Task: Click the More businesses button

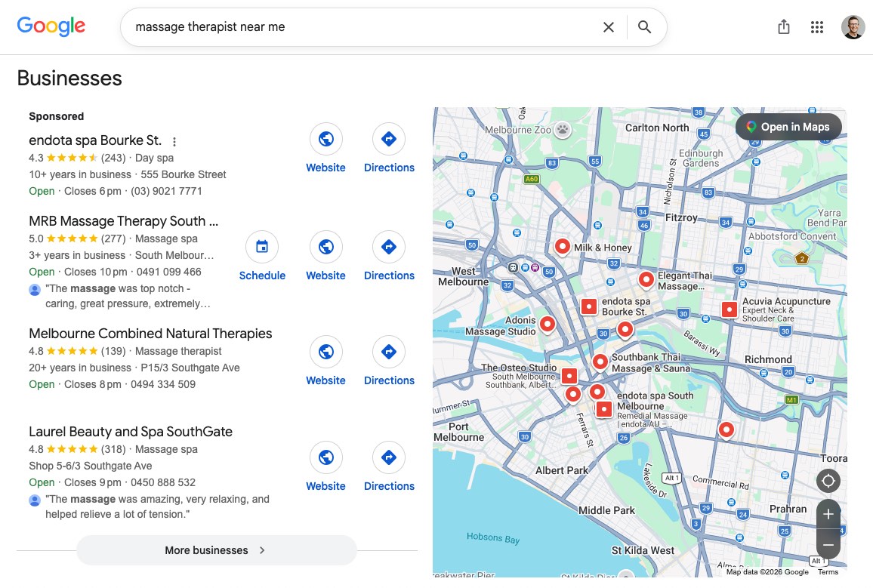Action: (x=217, y=550)
